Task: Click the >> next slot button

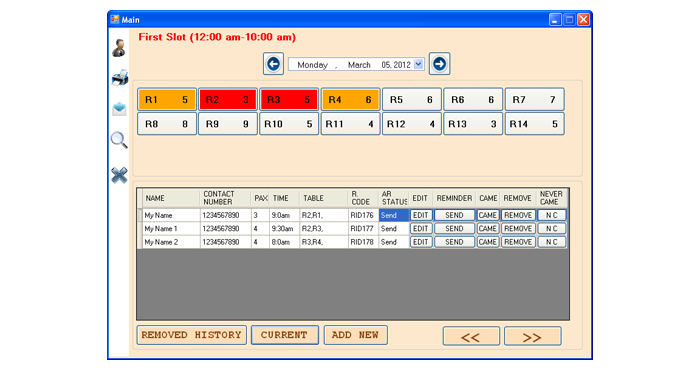Action: coord(532,336)
